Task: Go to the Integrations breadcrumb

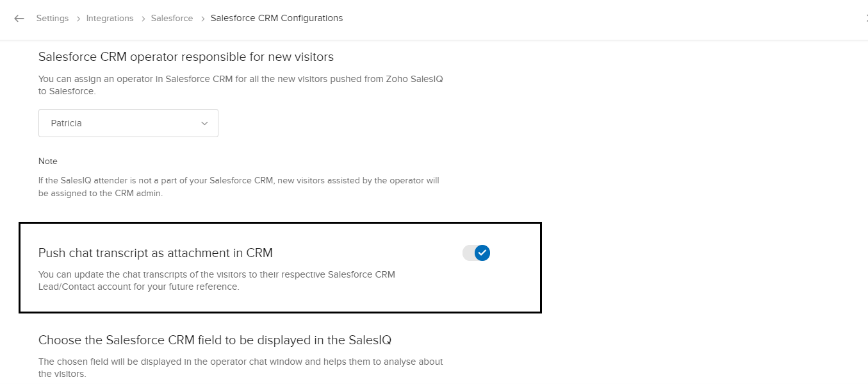Action: pyautogui.click(x=110, y=19)
